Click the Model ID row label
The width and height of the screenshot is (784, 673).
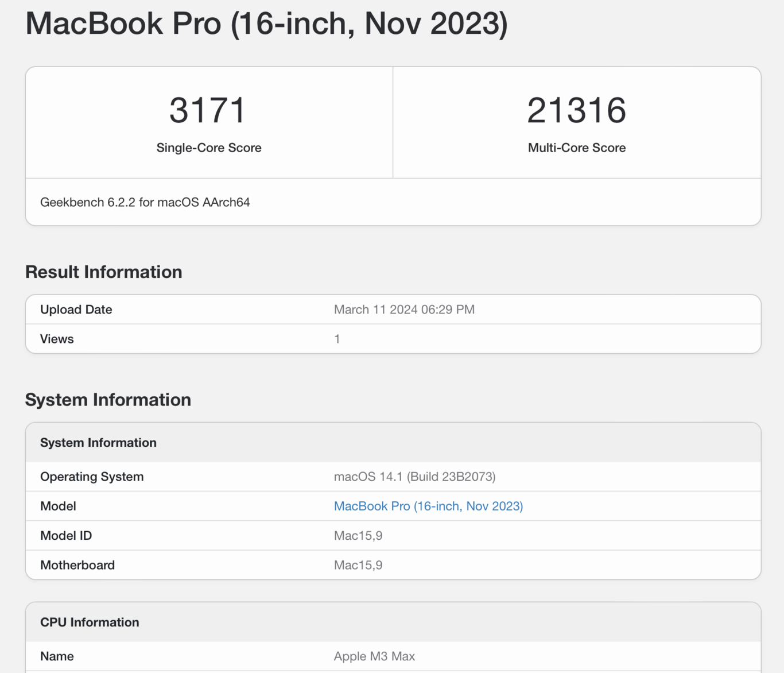[x=66, y=536]
